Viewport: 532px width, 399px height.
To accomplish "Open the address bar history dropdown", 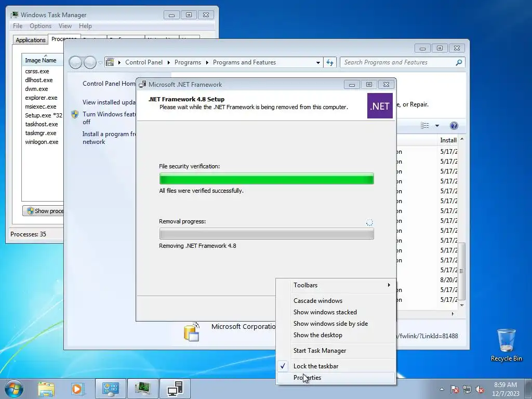I will coord(318,62).
